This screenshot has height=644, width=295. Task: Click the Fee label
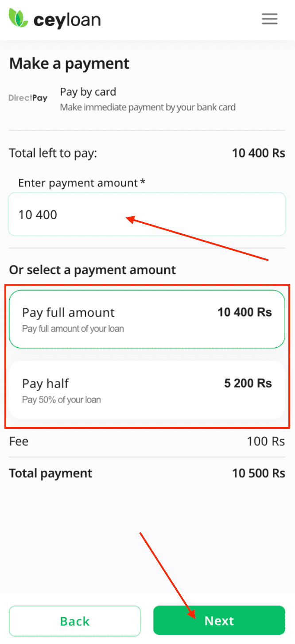click(x=18, y=441)
